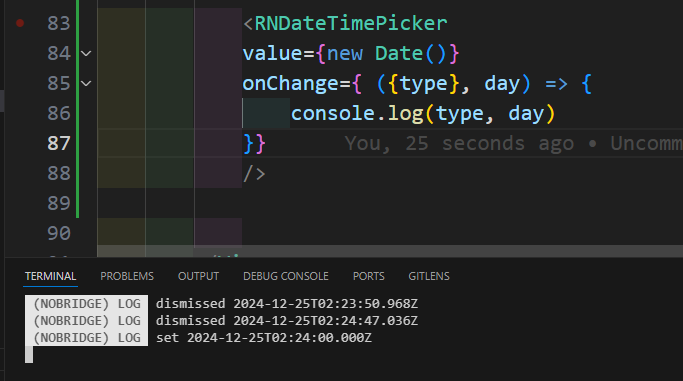Click line number 89 in the gutter
Image resolution: width=683 pixels, height=381 pixels.
[59, 203]
